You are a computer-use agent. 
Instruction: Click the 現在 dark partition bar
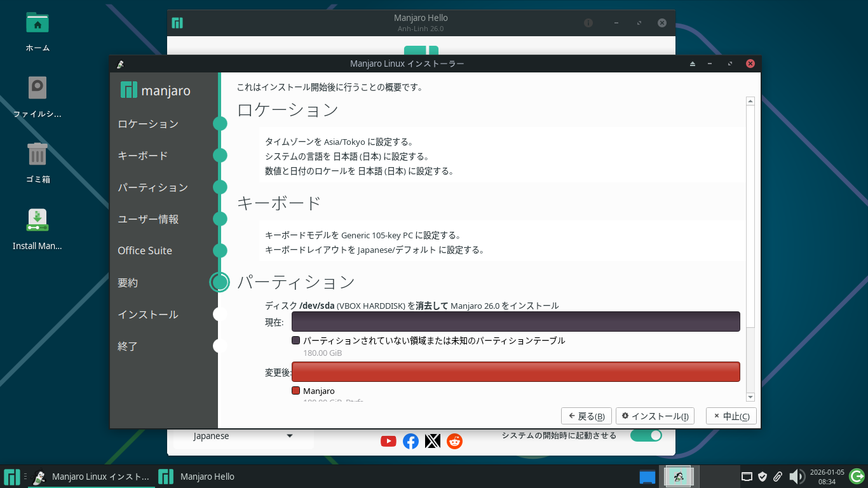pyautogui.click(x=516, y=322)
